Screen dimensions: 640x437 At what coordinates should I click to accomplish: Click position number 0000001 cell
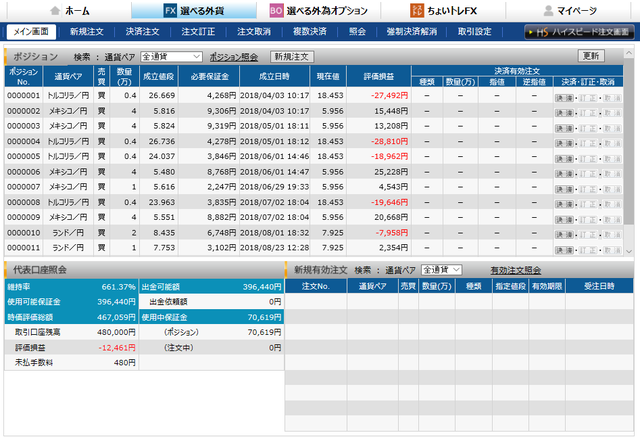24,95
